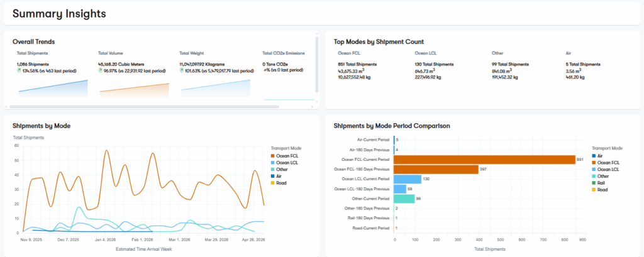Toggle Air in Period Comparison legend
The height and width of the screenshot is (257, 644).
point(597,156)
